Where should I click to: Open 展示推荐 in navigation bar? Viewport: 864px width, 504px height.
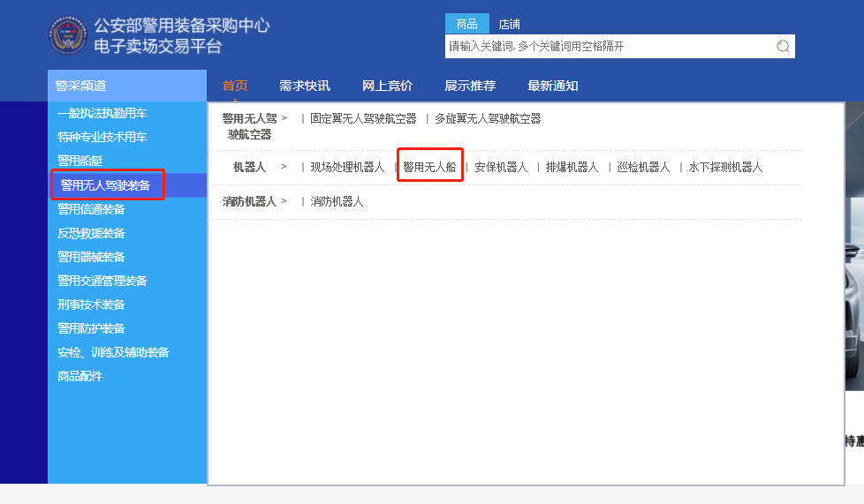point(469,86)
